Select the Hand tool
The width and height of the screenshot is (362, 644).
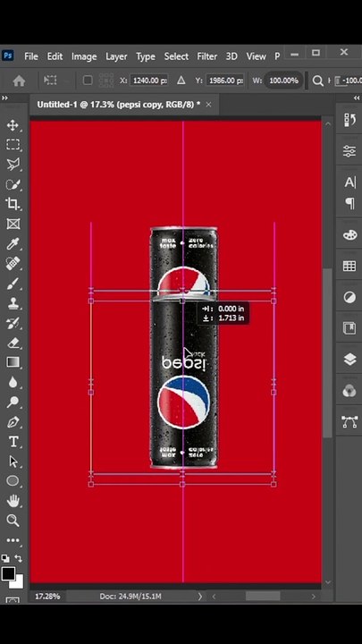pos(13,501)
